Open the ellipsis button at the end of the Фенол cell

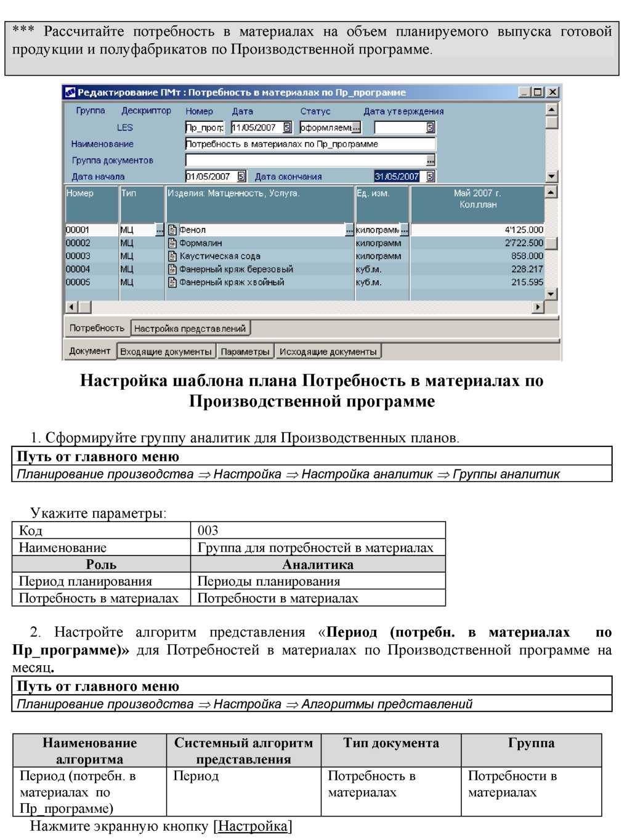point(350,230)
